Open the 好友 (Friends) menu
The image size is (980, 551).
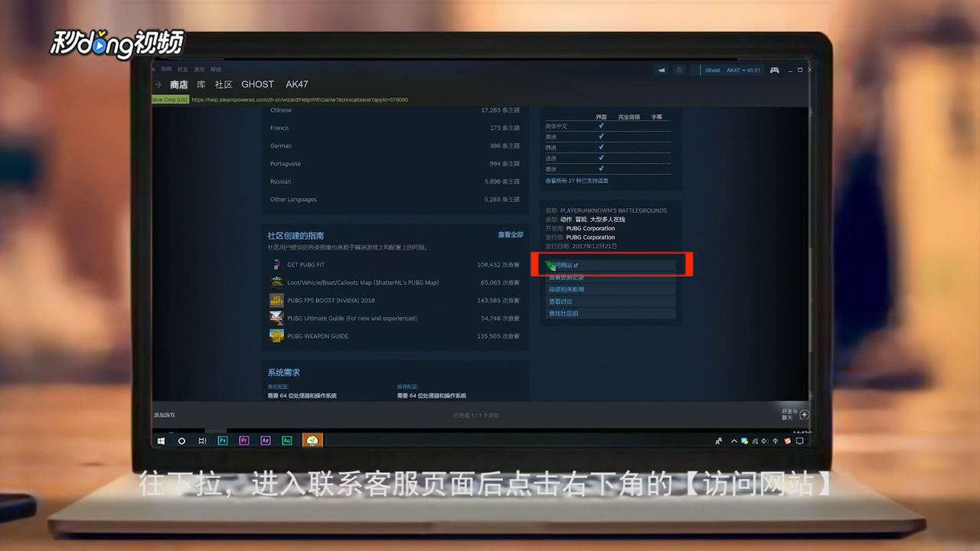[x=183, y=69]
